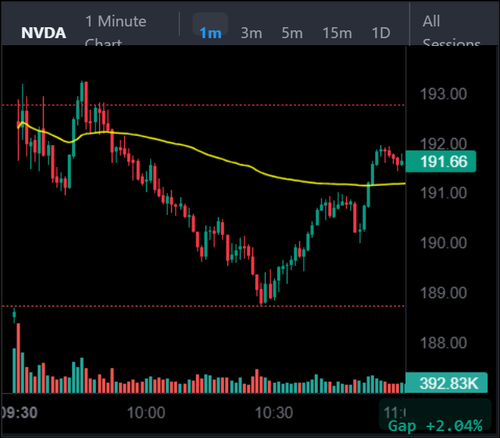500x438 pixels.
Task: Click the 188.00 price axis label
Action: click(x=443, y=343)
